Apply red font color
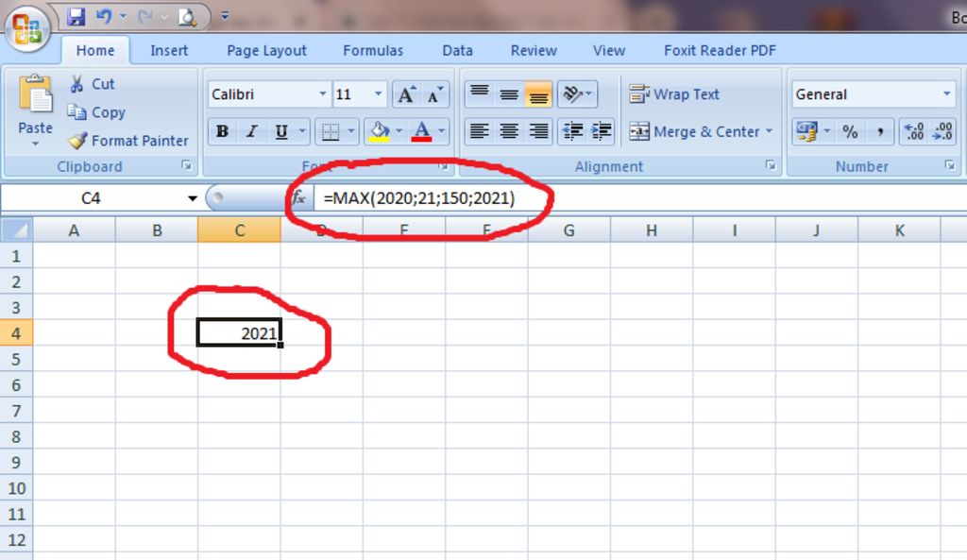The image size is (967, 560). (x=421, y=131)
